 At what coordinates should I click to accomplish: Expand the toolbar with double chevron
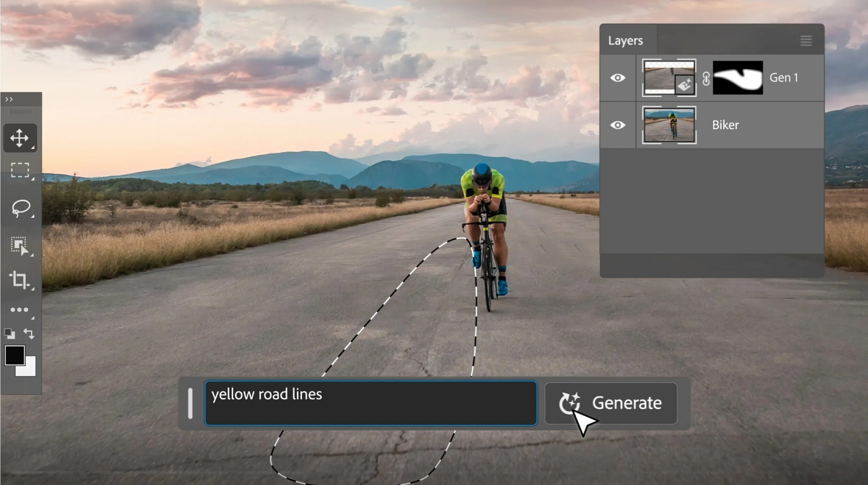click(9, 100)
